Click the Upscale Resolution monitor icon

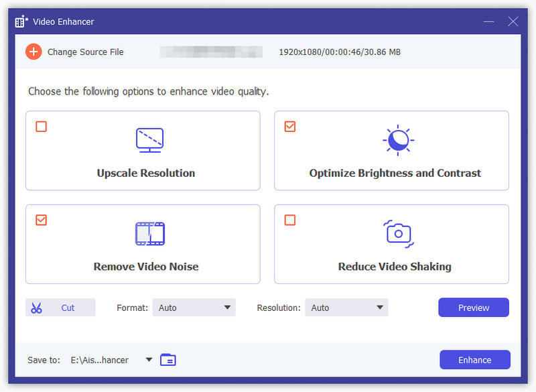tap(149, 140)
